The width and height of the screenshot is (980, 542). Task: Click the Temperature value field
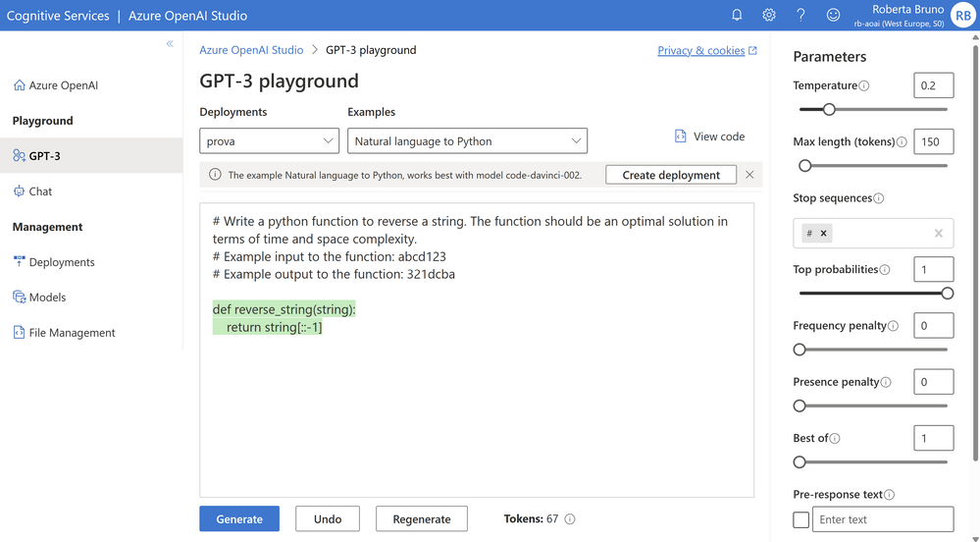tap(934, 85)
